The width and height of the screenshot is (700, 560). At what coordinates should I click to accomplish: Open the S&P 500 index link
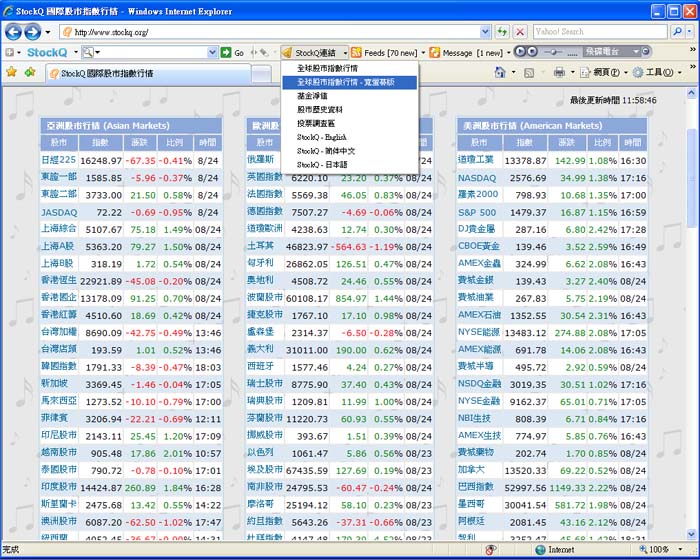pos(477,213)
